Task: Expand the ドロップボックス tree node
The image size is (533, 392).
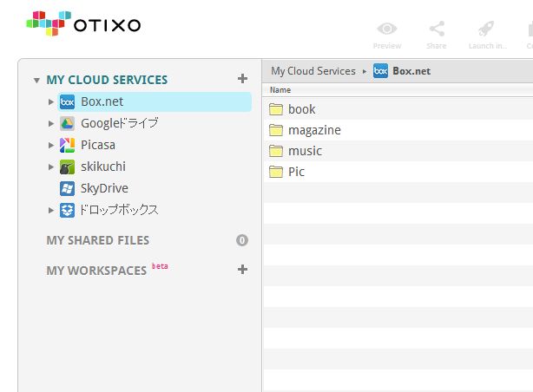Action: pyautogui.click(x=51, y=210)
